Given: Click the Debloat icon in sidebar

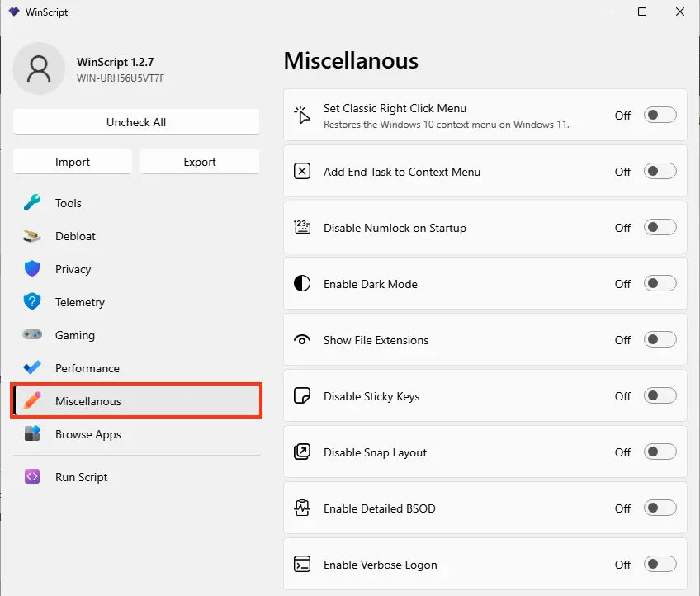Looking at the screenshot, I should coord(32,236).
